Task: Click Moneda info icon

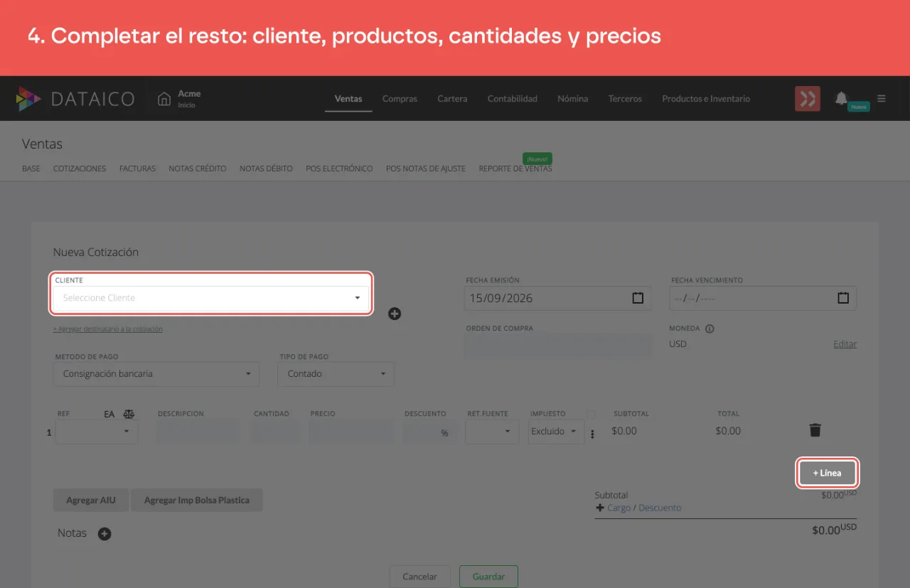Action: (x=710, y=329)
